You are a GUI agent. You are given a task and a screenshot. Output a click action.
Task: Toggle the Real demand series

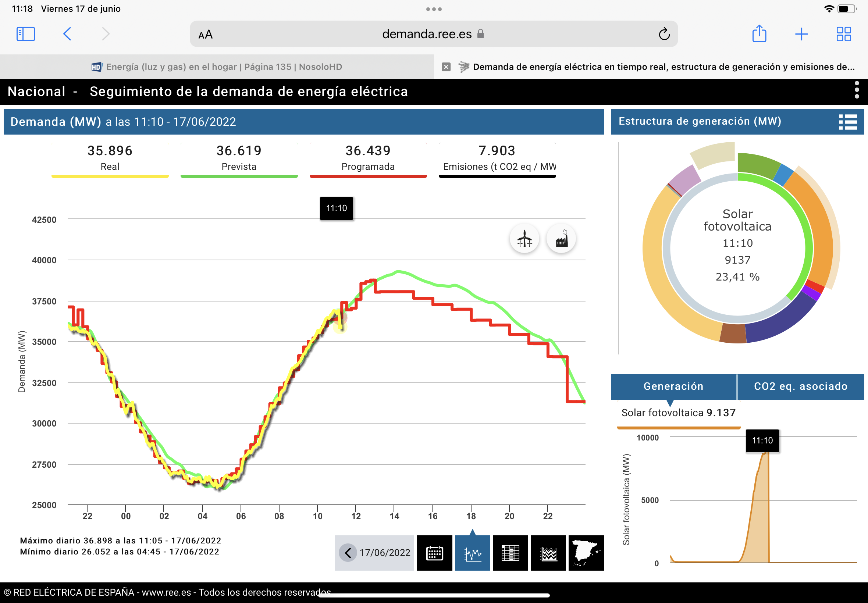110,160
